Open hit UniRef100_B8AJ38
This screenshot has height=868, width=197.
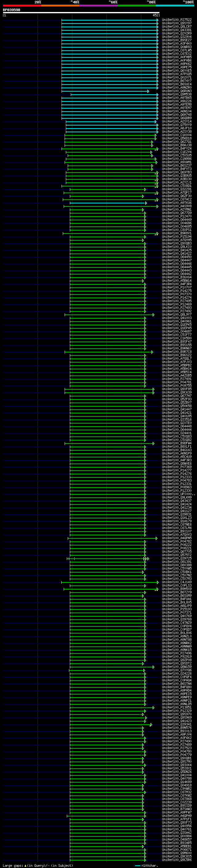tap(176, 145)
